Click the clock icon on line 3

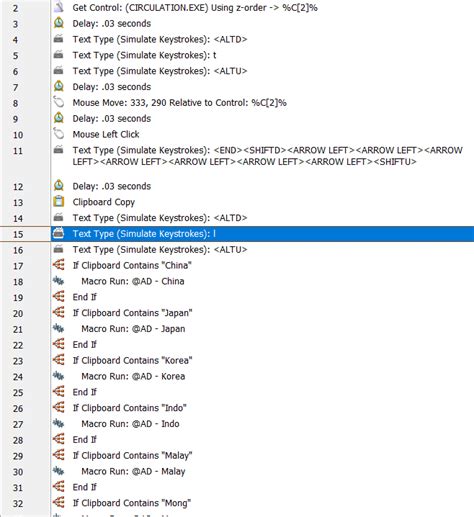(x=59, y=23)
